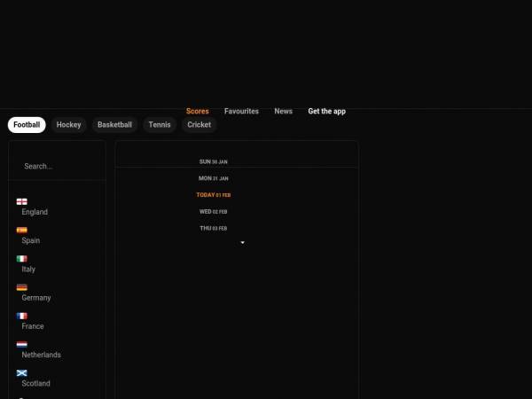Screen dimensions: 532x399
Task: Open the England country entry
Action: point(35,212)
